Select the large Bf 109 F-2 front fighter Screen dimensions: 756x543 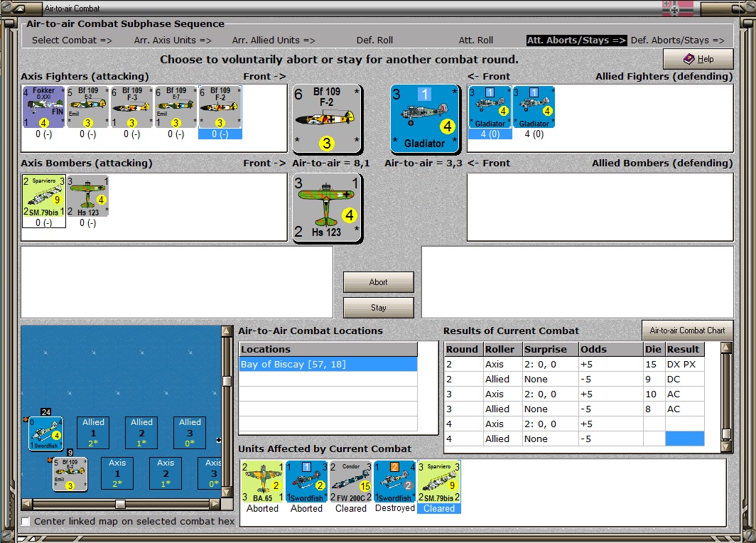click(328, 119)
